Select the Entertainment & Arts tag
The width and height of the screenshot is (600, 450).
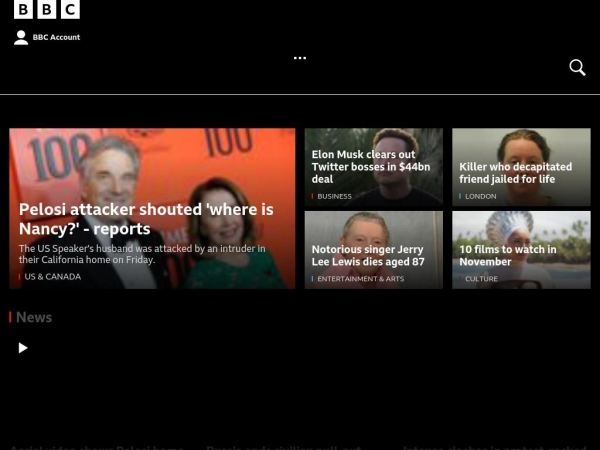click(360, 279)
